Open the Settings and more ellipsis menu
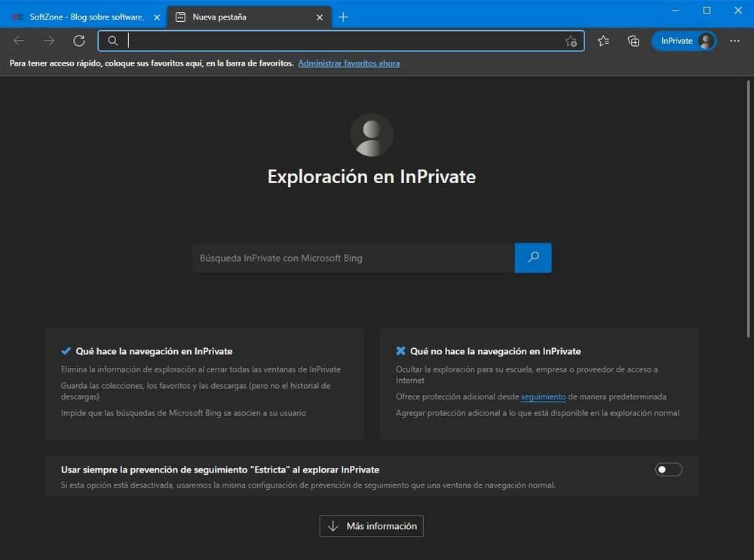Screen dimensions: 754x560 point(734,41)
